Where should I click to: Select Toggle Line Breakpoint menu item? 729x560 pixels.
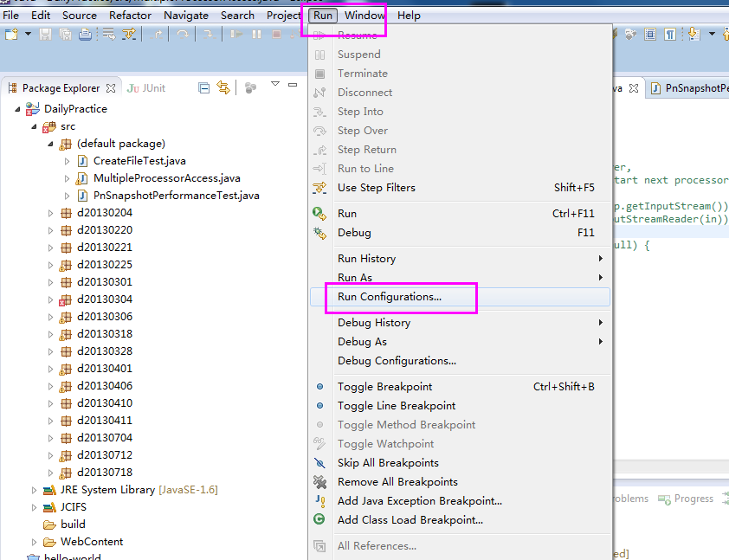(x=460, y=406)
